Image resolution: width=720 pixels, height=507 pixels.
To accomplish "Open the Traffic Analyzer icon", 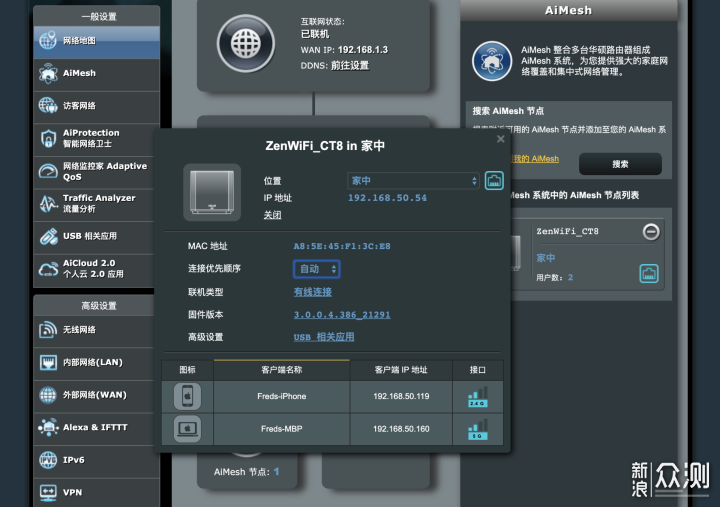I will click(x=48, y=203).
